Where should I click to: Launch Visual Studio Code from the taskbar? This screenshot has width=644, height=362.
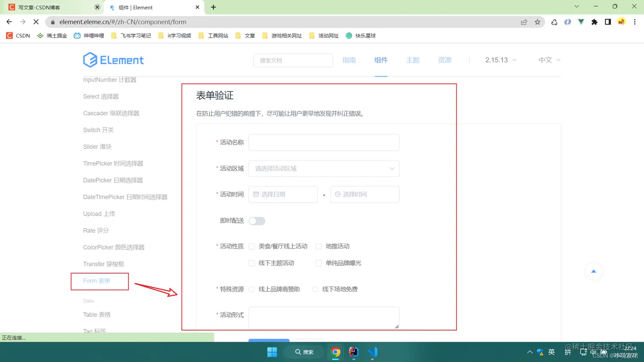coord(371,352)
